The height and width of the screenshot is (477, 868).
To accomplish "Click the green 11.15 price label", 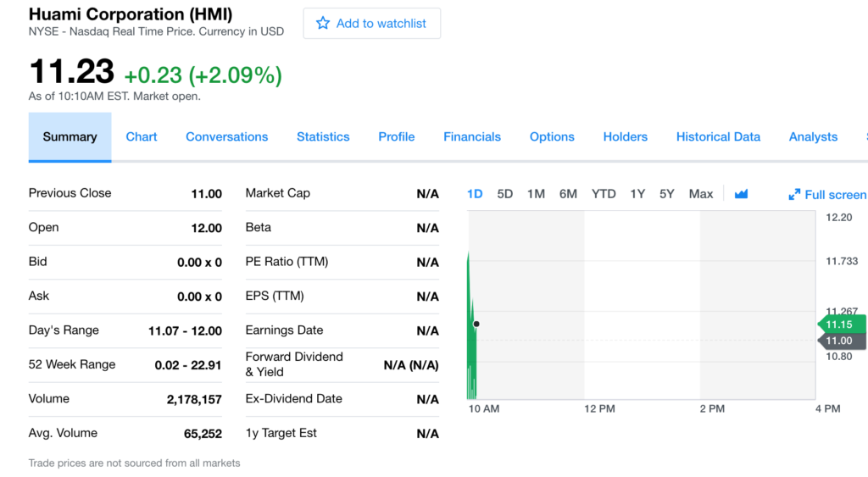I will 841,324.
